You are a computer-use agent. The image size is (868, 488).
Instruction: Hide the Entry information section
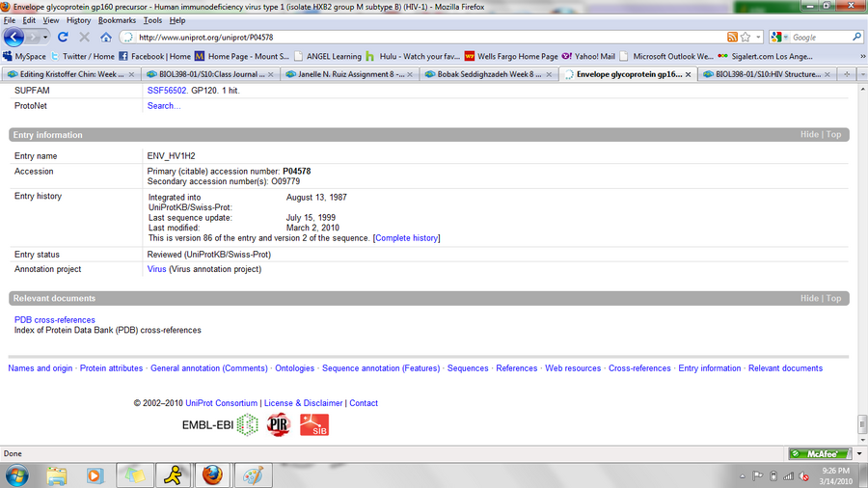click(x=809, y=135)
